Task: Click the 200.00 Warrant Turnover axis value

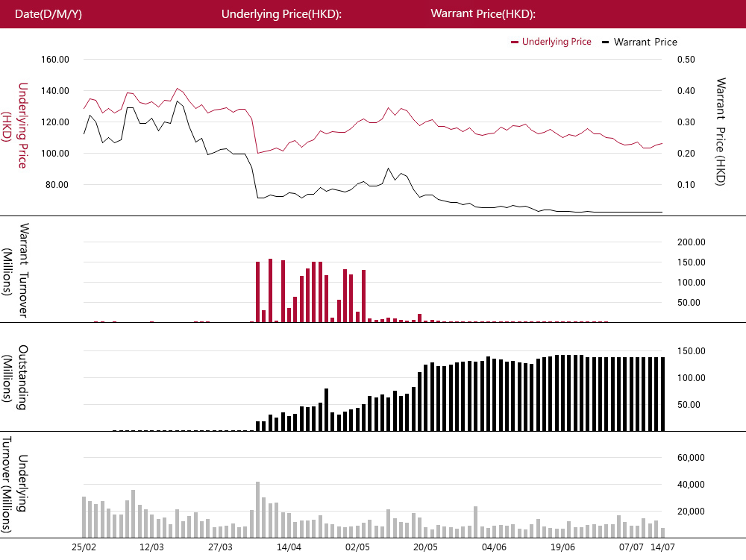Action: coord(692,242)
